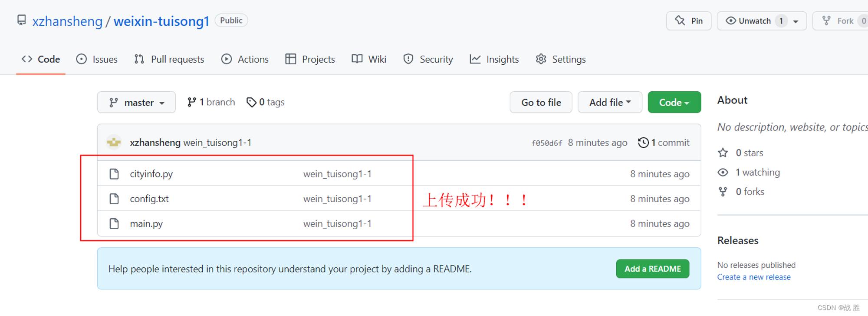The image size is (868, 316).
Task: Open the config.txt file
Action: [x=149, y=199]
